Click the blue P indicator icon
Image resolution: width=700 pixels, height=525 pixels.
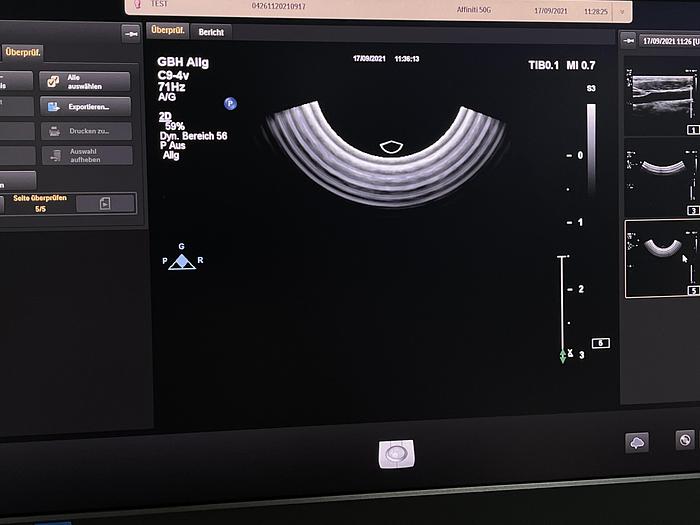(x=230, y=104)
